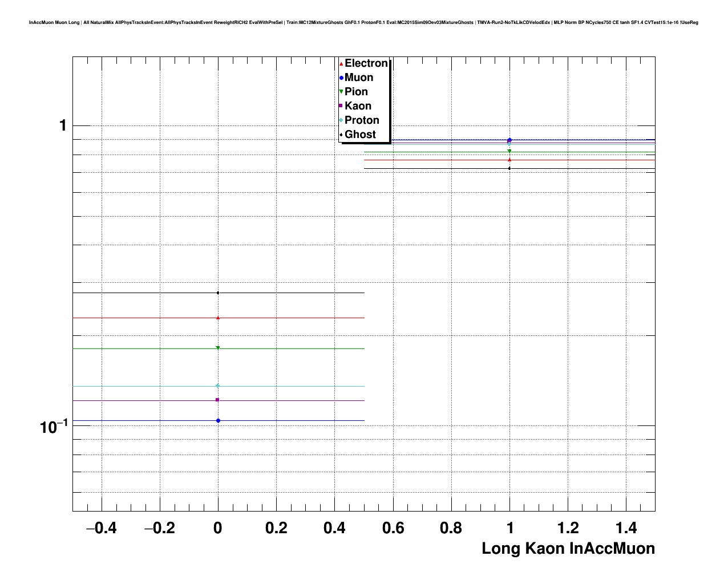Click the plot title text at top
Image resolution: width=728 pixels, height=568 pixels.
coord(363,23)
